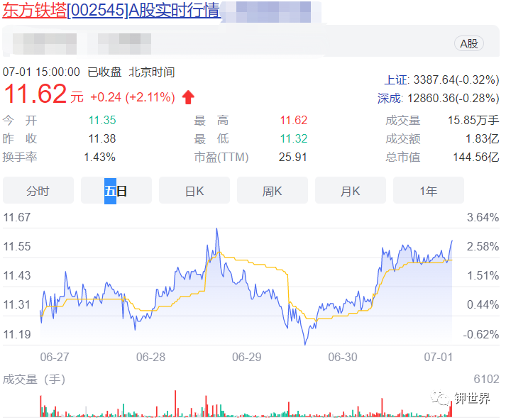Select the 成交量 value 15.85万手

(x=473, y=121)
